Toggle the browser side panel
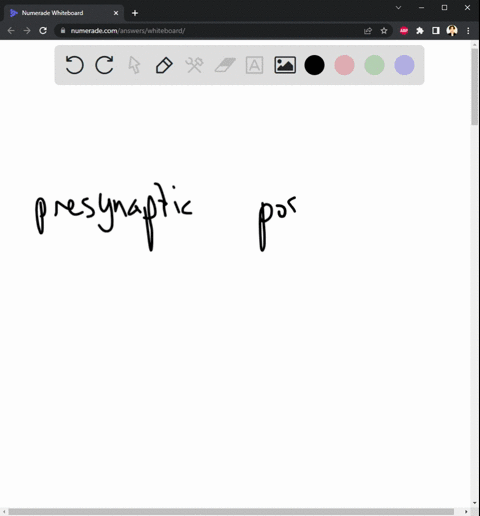 click(x=436, y=31)
